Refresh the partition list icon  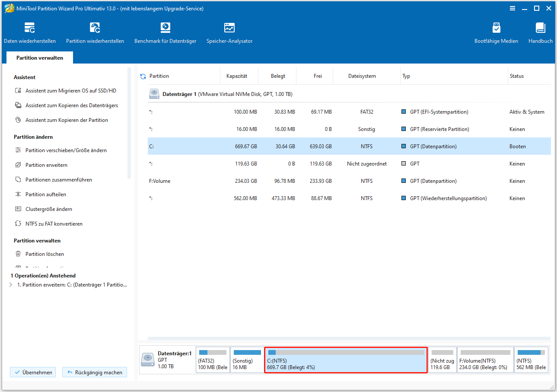[x=143, y=76]
